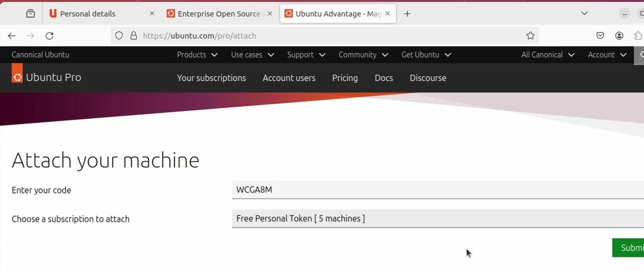644x270 pixels.
Task: Open the Canonical Ubuntu link
Action: coord(41,55)
